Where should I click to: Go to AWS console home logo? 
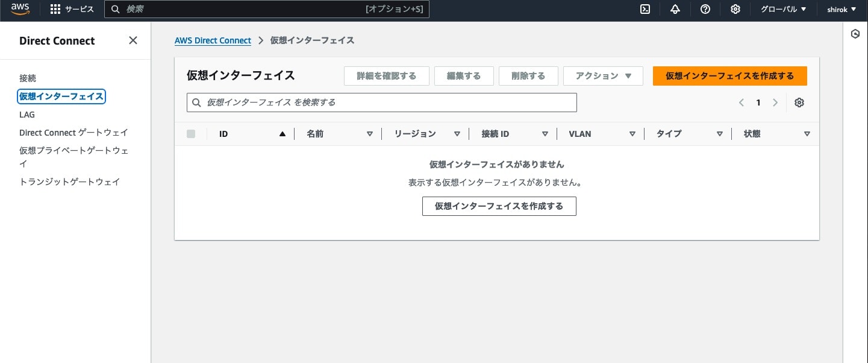pyautogui.click(x=20, y=9)
